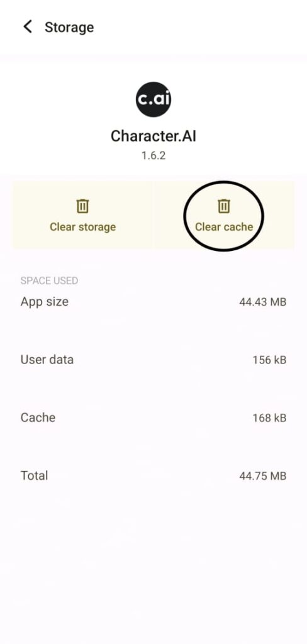The height and width of the screenshot is (644, 307).
Task: Tap the trash icon above Clear cache
Action: click(224, 206)
